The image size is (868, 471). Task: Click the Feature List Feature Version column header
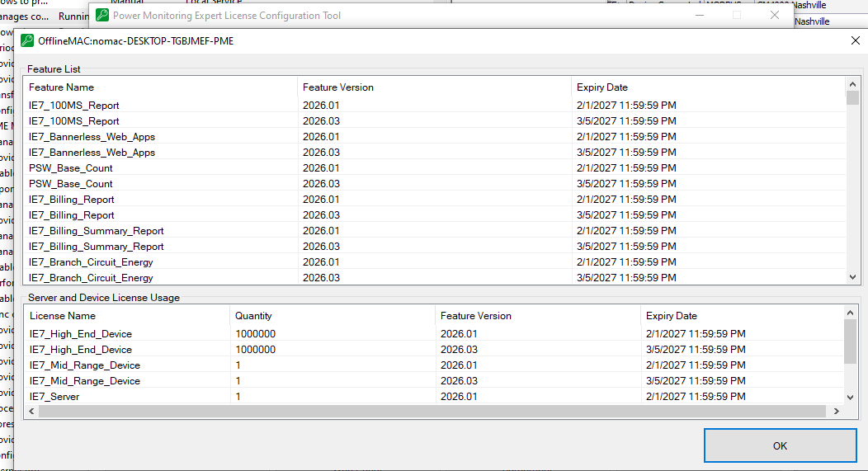(x=435, y=87)
